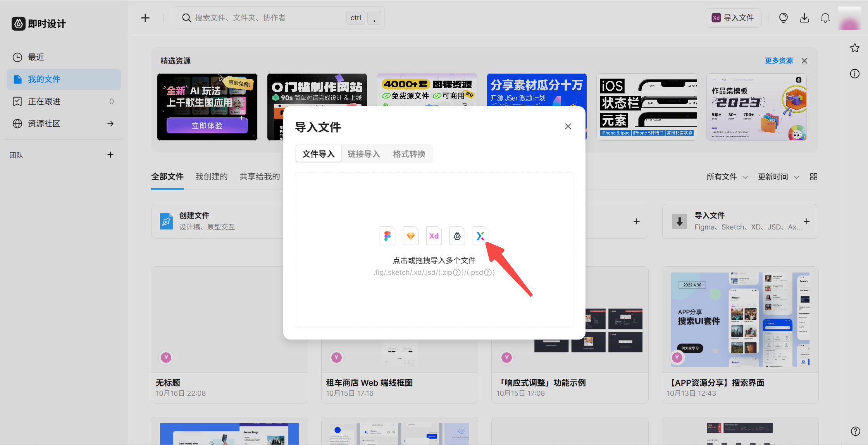This screenshot has width=868, height=445.
Task: Switch to the 链接导入 tab
Action: (x=363, y=154)
